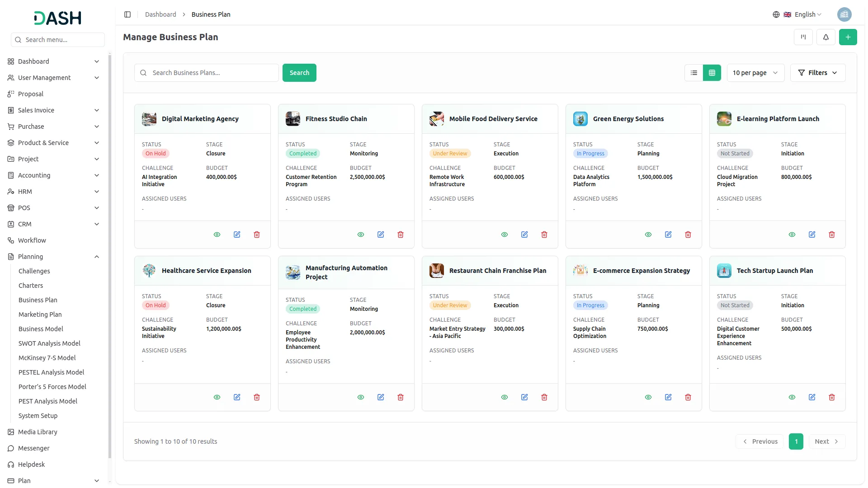868x488 pixels.
Task: Edit the Digital Marketing Agency plan
Action: pos(237,235)
